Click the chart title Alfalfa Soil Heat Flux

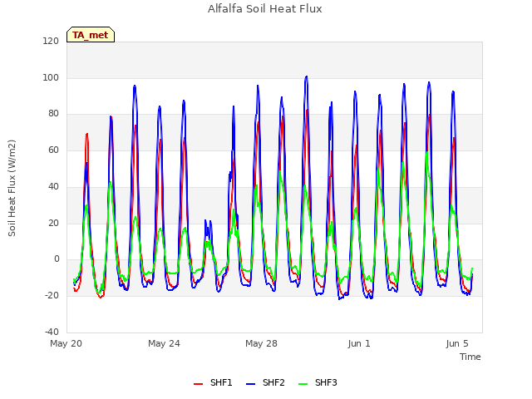(265, 8)
